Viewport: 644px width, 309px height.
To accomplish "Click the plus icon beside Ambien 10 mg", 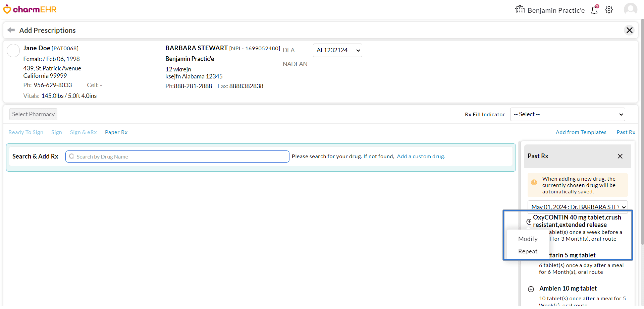I will click(x=531, y=289).
